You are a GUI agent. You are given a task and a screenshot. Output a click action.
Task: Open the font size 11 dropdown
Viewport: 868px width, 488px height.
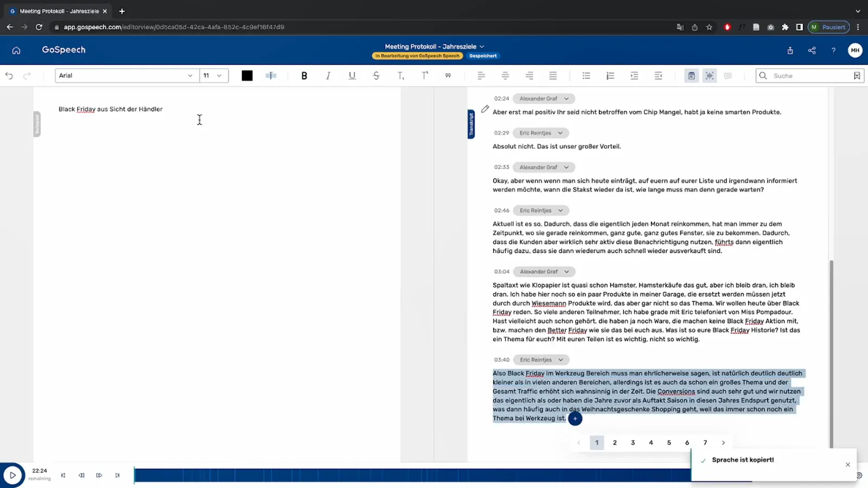[x=214, y=75]
